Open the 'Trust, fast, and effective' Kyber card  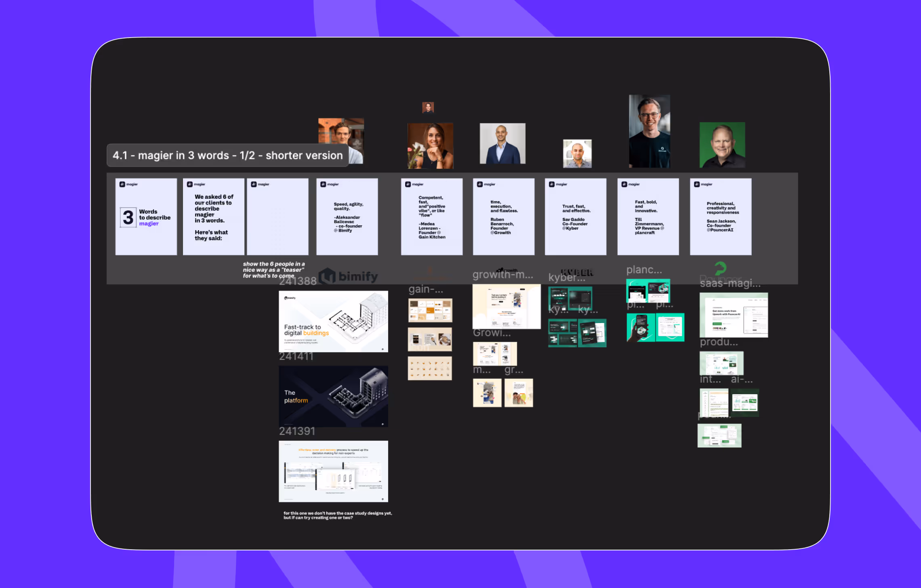(575, 217)
